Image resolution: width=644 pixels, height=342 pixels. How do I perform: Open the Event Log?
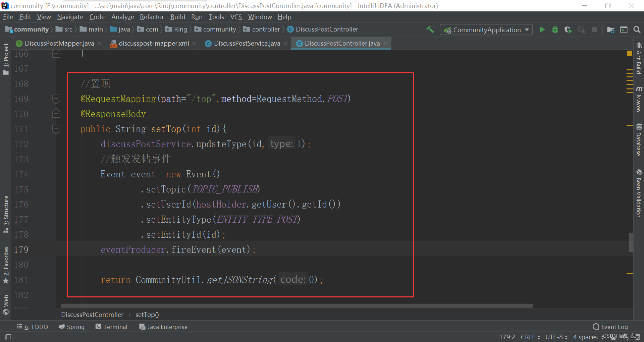pyautogui.click(x=610, y=327)
